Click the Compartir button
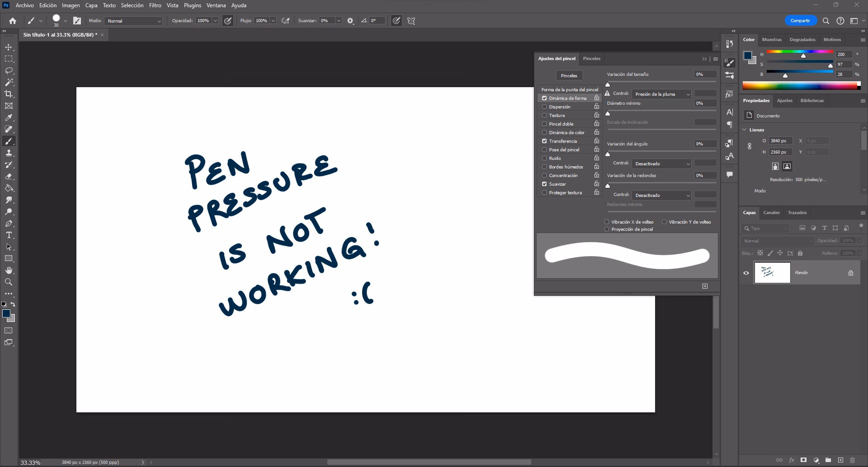868x467 pixels. click(800, 20)
